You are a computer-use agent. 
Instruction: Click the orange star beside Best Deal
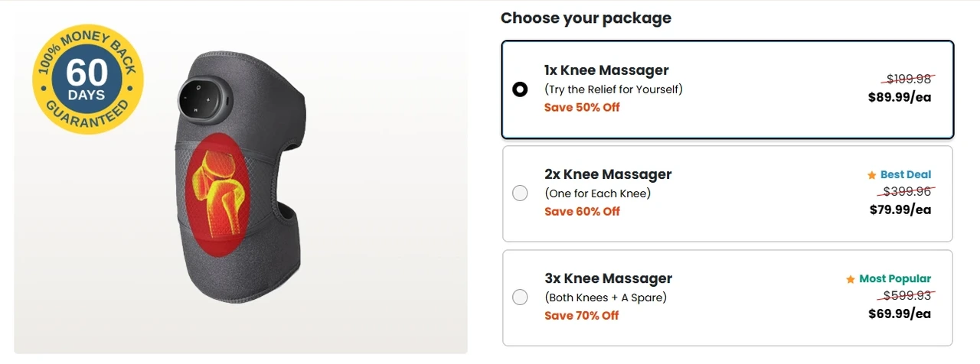pyautogui.click(x=871, y=175)
